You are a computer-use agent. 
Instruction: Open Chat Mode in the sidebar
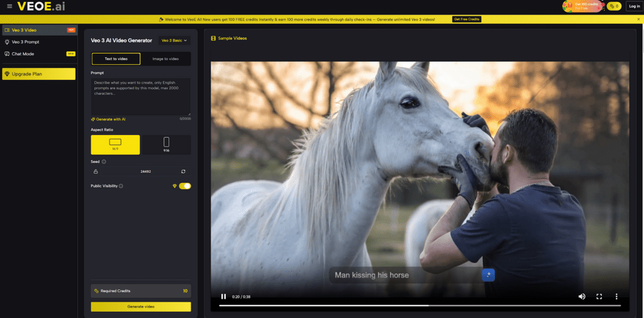pos(23,54)
